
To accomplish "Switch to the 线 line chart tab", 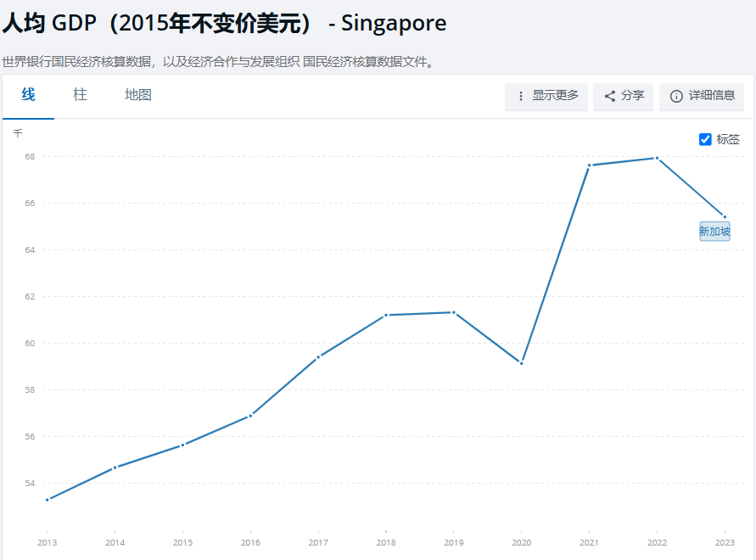I will 29,94.
